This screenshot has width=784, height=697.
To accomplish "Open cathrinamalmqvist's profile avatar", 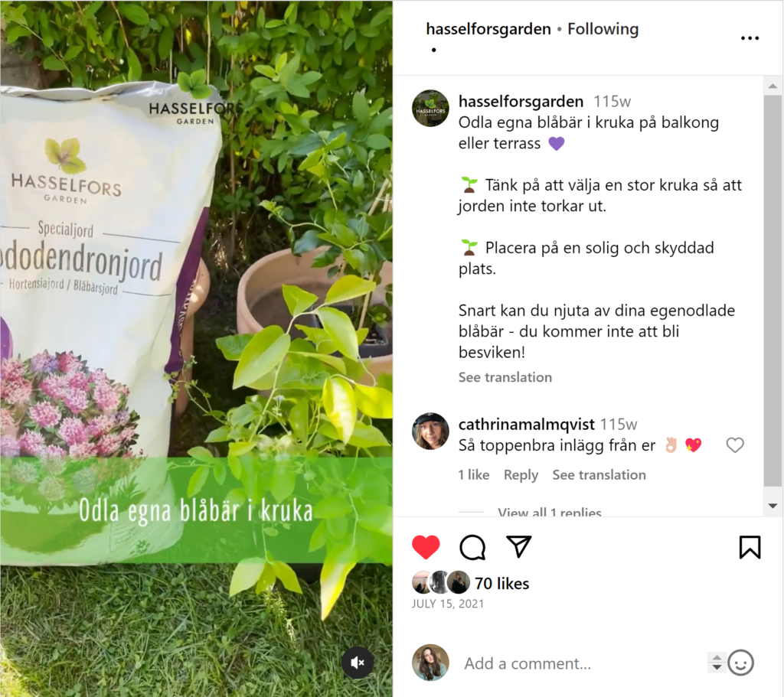I will (x=430, y=432).
